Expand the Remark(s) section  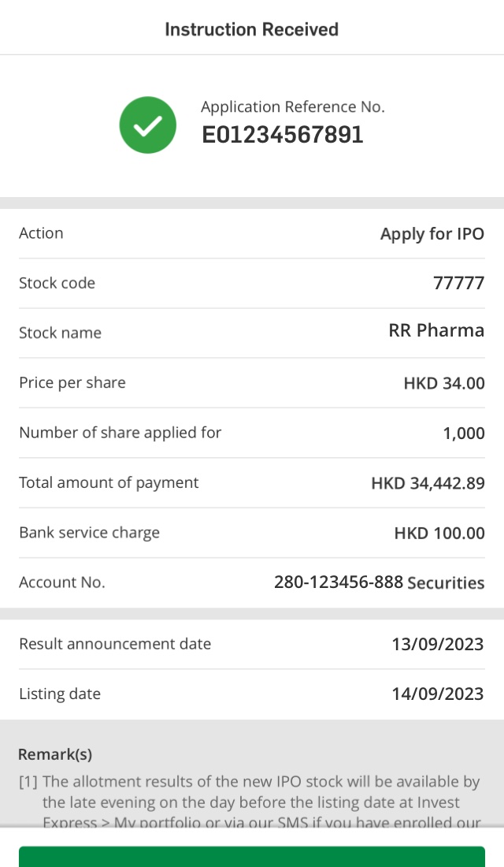pyautogui.click(x=55, y=754)
